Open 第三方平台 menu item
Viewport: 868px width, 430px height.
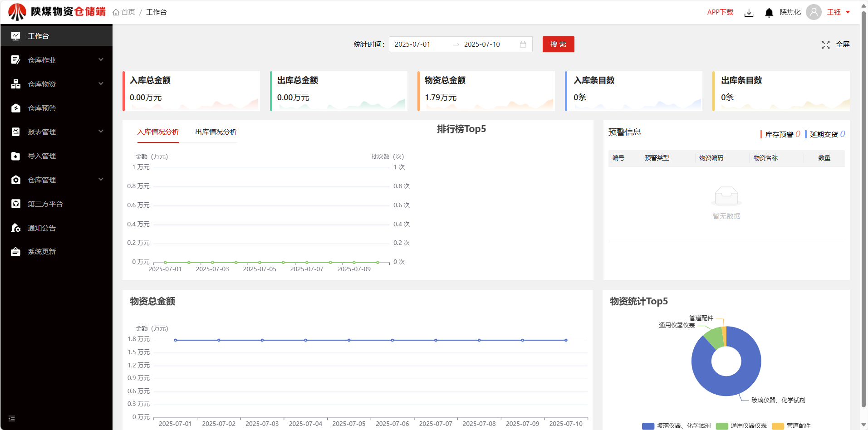pos(56,204)
